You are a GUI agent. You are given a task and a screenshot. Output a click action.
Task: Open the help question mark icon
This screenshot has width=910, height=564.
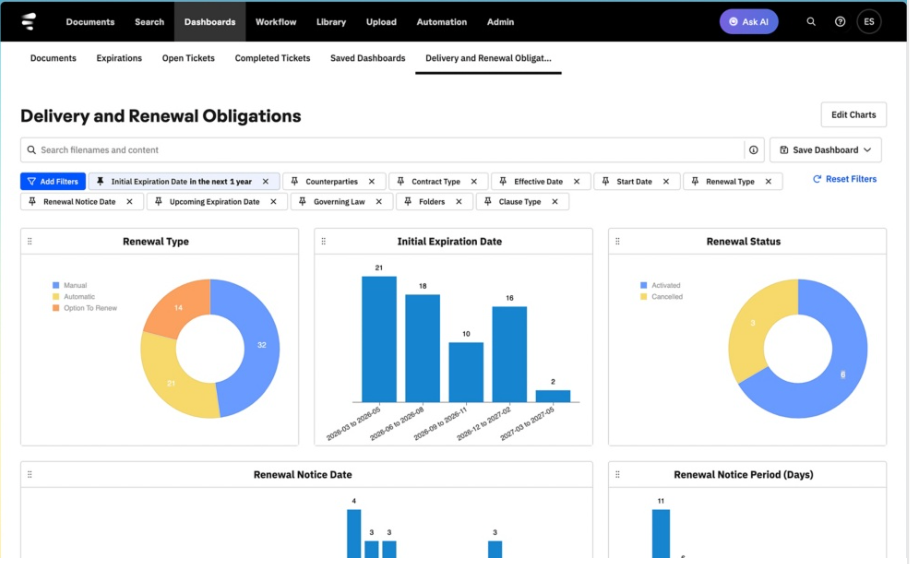tap(840, 21)
